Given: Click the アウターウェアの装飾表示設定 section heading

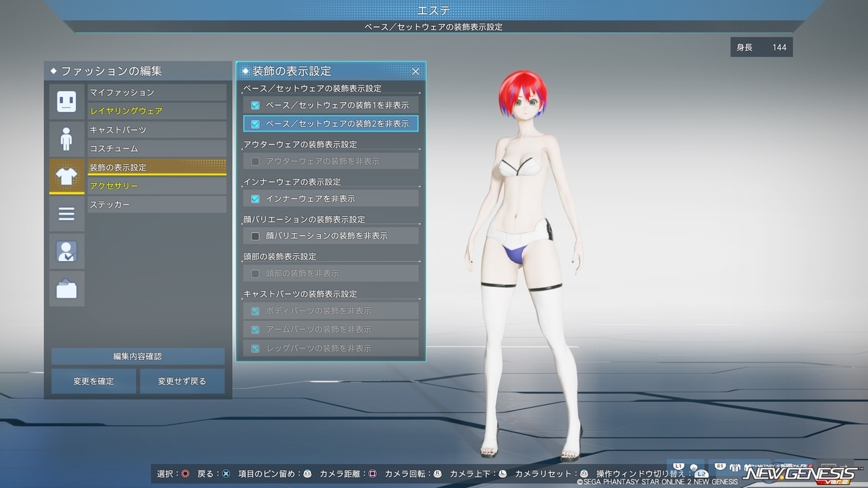Looking at the screenshot, I should [x=300, y=145].
